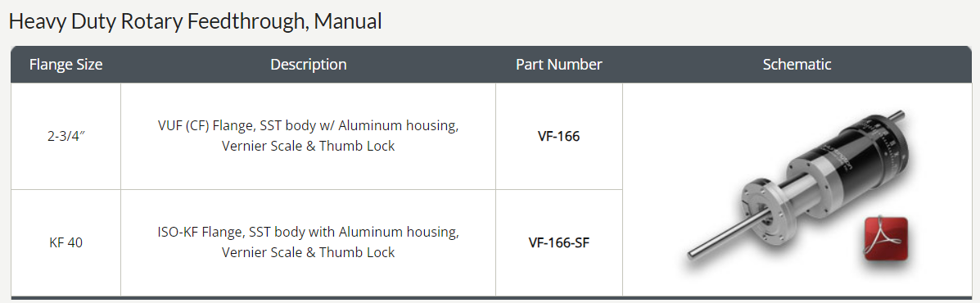Screen dimensions: 980x303
Task: Click "Vernier Scale & Thumb Lock" in KF 40 row
Action: click(308, 253)
